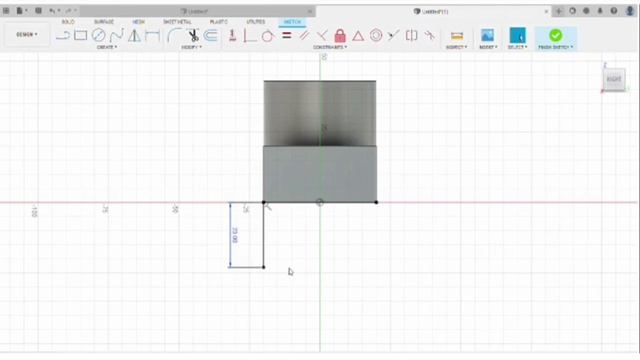Select the Offset tool
Image resolution: width=640 pixels, height=360 pixels.
pos(211,36)
